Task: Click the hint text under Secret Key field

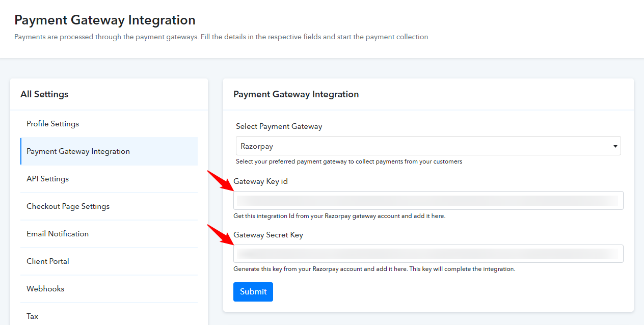Action: tap(374, 269)
